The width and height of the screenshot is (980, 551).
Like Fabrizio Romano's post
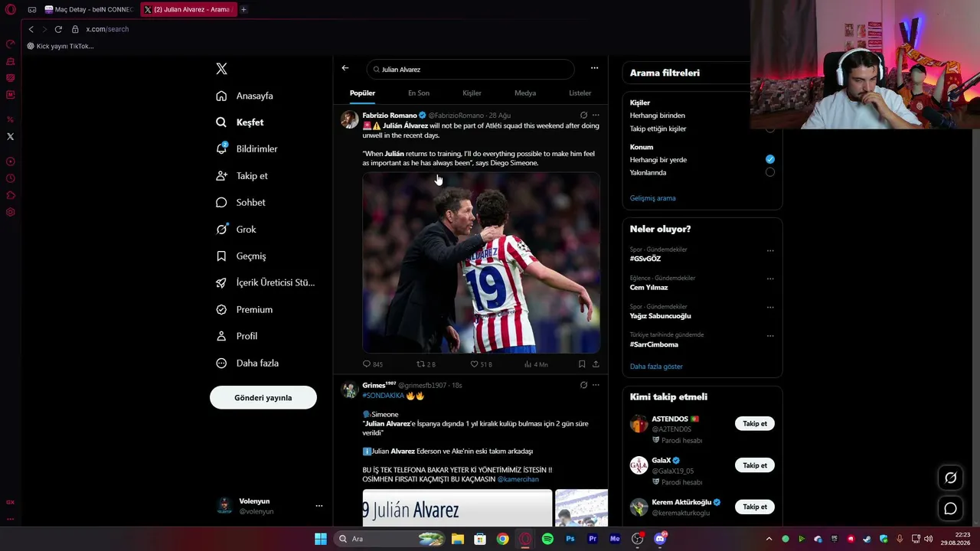481,364
